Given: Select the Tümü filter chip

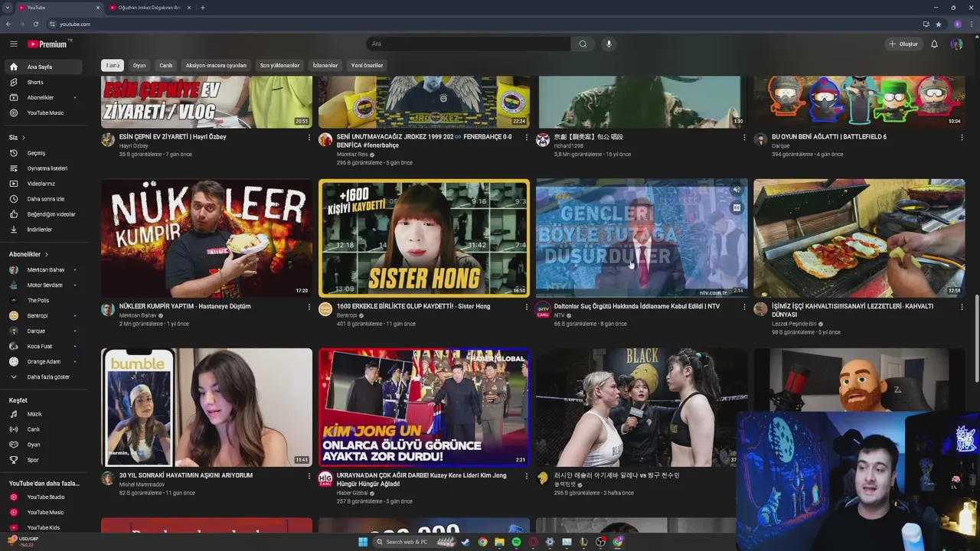Looking at the screenshot, I should [113, 66].
